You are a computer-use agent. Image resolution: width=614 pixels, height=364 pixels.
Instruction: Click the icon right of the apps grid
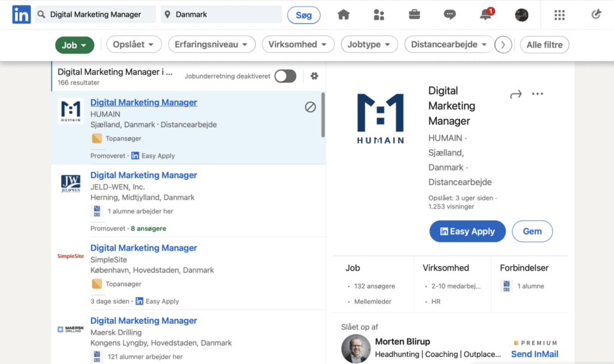(596, 14)
